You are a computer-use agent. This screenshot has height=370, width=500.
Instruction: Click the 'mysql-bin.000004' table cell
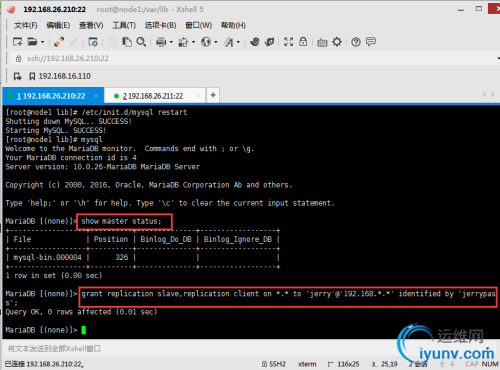47,257
